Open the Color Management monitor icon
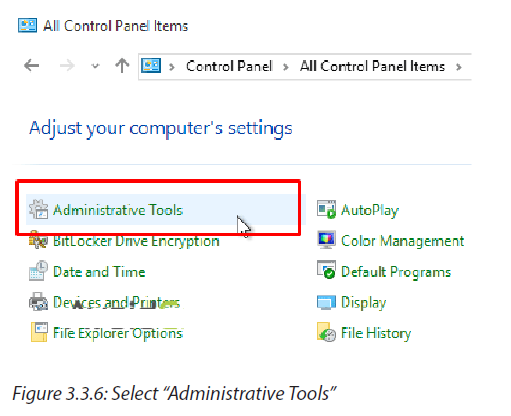The height and width of the screenshot is (416, 511). (326, 240)
